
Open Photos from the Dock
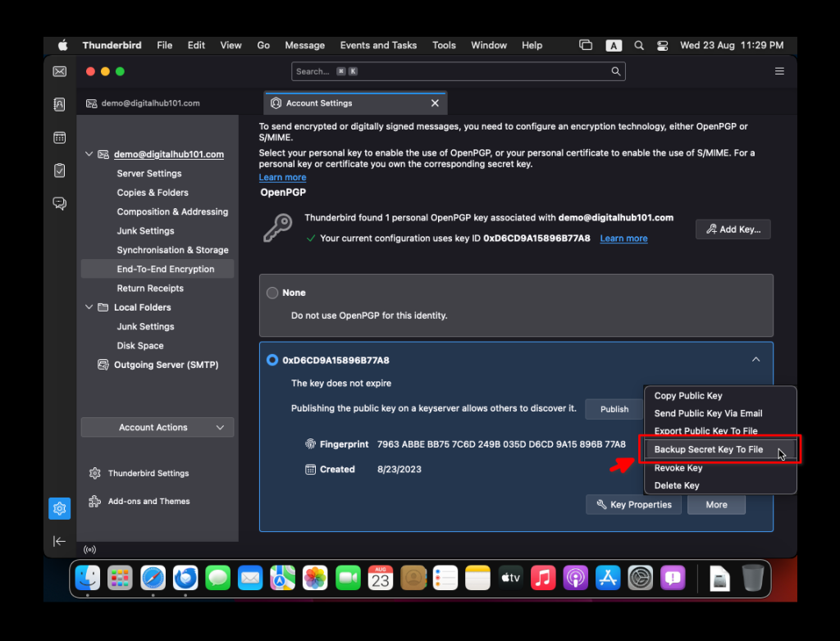point(315,578)
